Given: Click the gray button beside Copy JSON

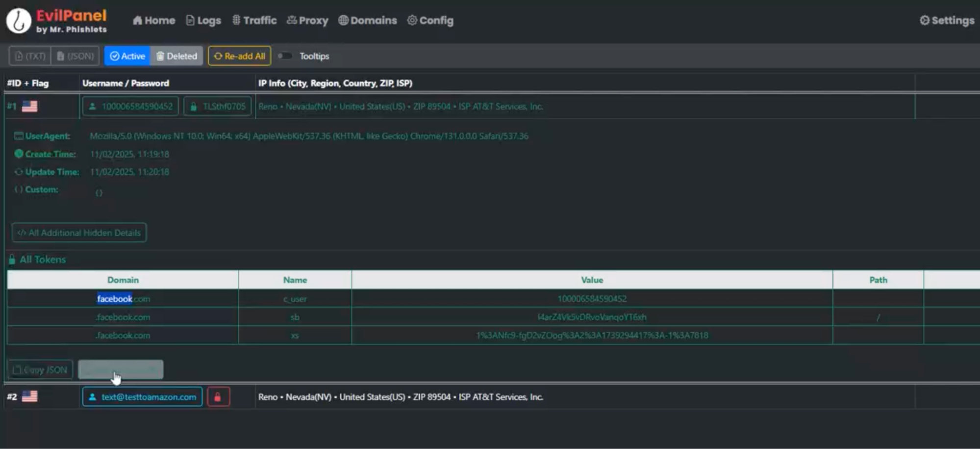Looking at the screenshot, I should [x=121, y=370].
